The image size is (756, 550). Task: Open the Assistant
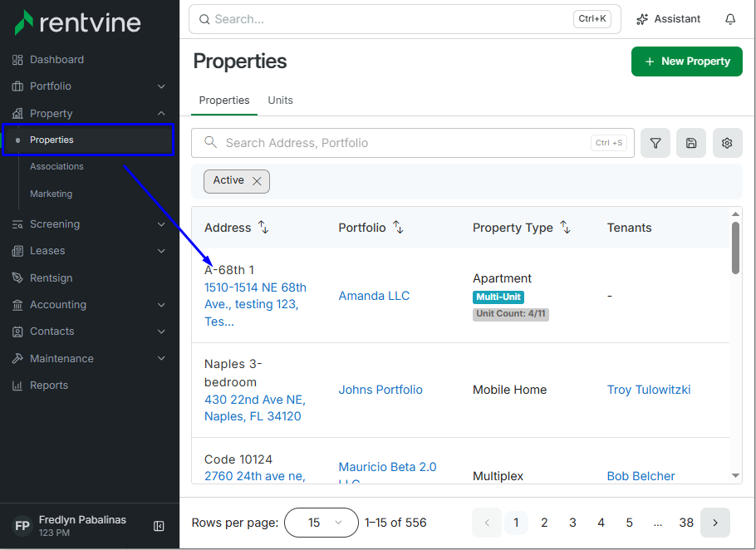point(668,19)
